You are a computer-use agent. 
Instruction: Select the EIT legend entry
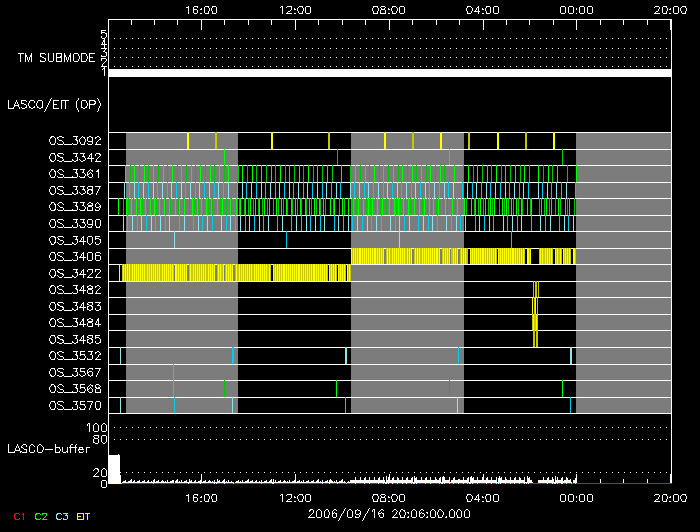tap(84, 515)
